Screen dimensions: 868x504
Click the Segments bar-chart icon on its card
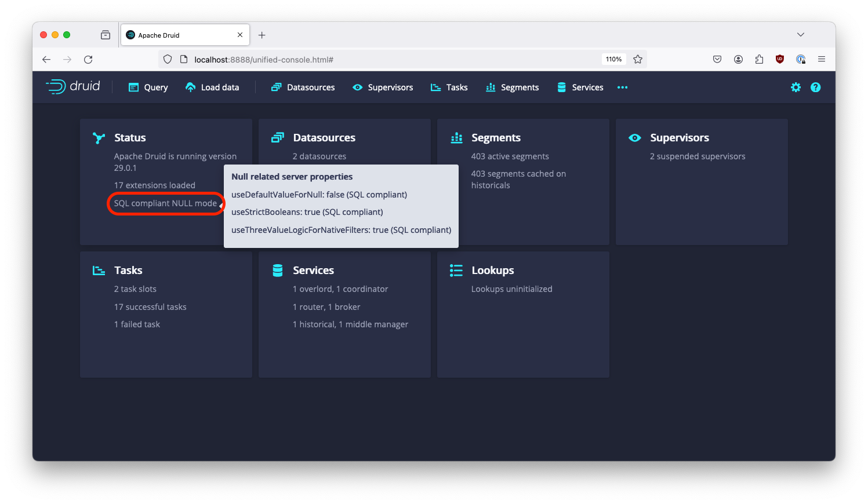[x=456, y=138]
